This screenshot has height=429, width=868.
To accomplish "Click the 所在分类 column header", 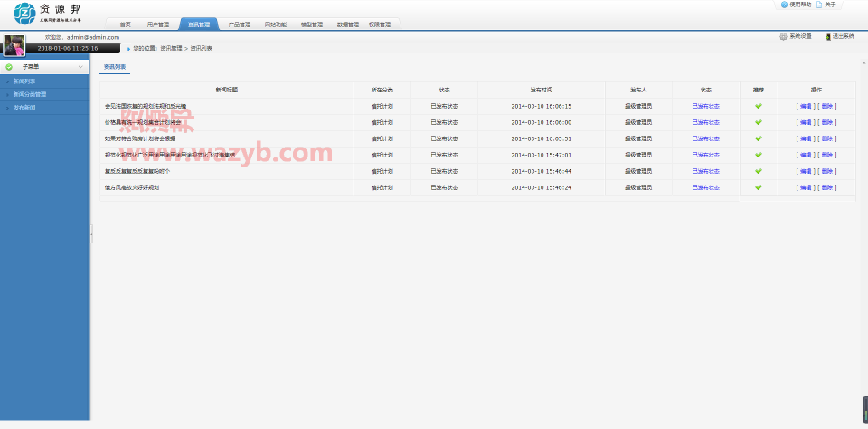I will pos(382,90).
